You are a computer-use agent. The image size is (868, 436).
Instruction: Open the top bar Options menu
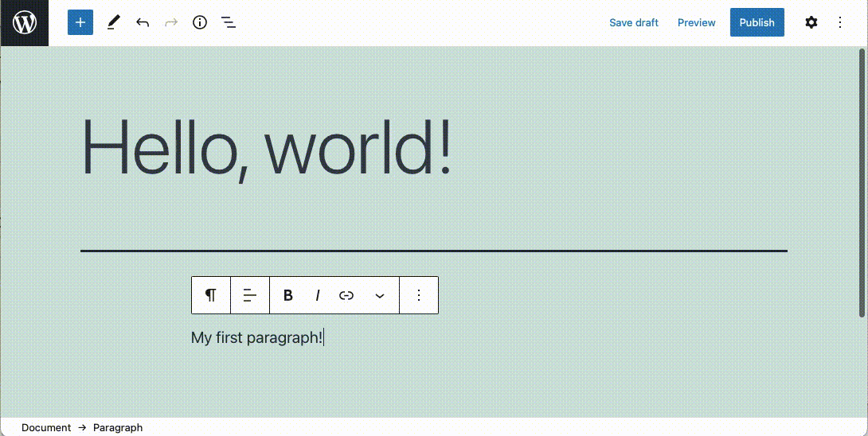(840, 23)
